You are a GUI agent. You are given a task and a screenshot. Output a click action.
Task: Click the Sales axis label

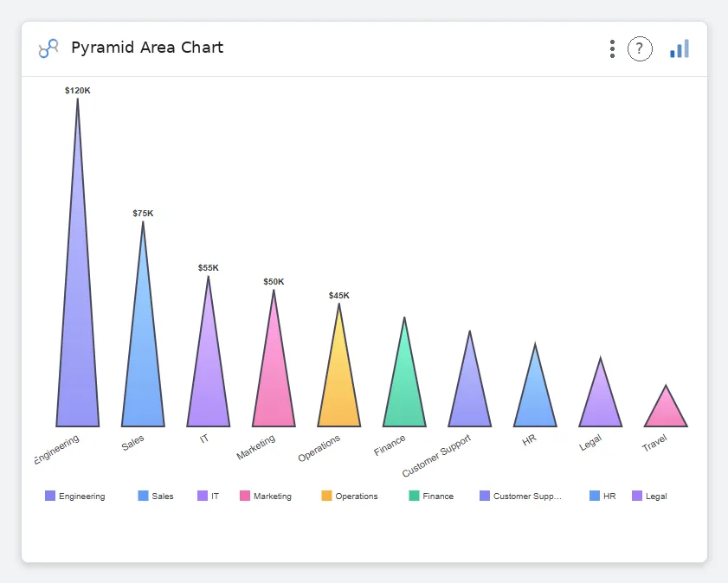tap(132, 443)
